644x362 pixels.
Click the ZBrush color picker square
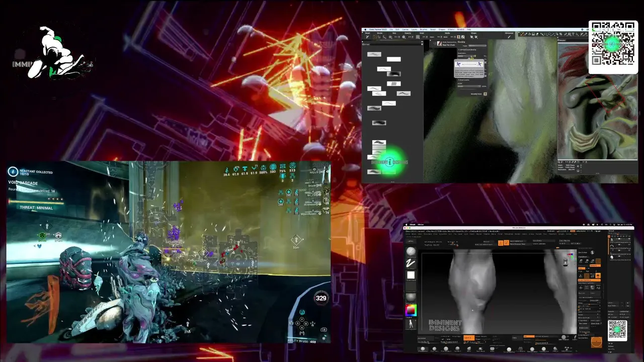tap(411, 311)
